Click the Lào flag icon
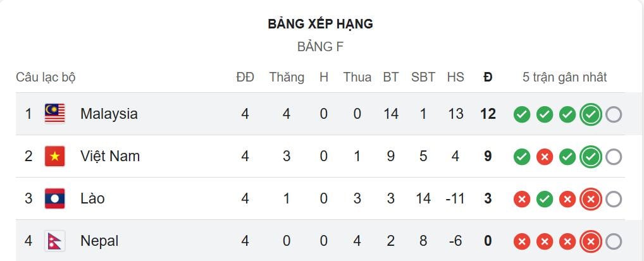Viewport: 644px width, 261px height. [54, 198]
